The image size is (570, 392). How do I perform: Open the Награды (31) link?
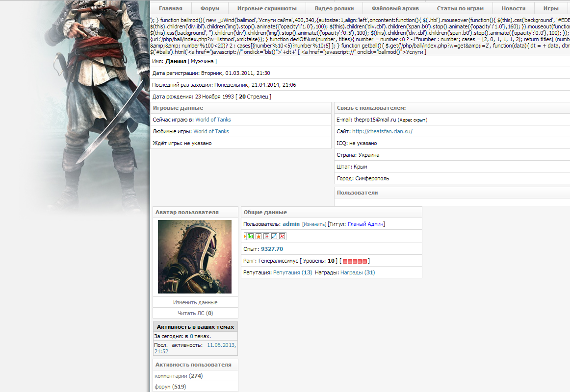pos(358,272)
